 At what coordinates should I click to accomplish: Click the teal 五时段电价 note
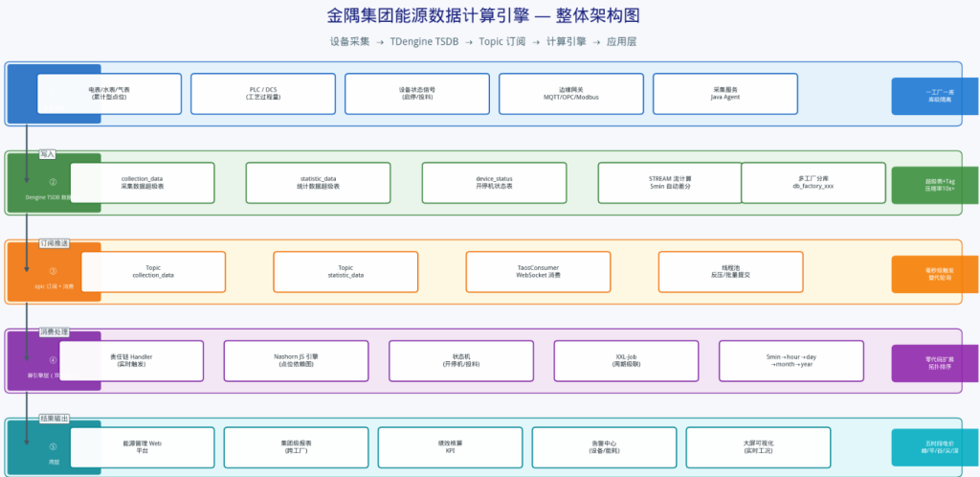[935, 447]
